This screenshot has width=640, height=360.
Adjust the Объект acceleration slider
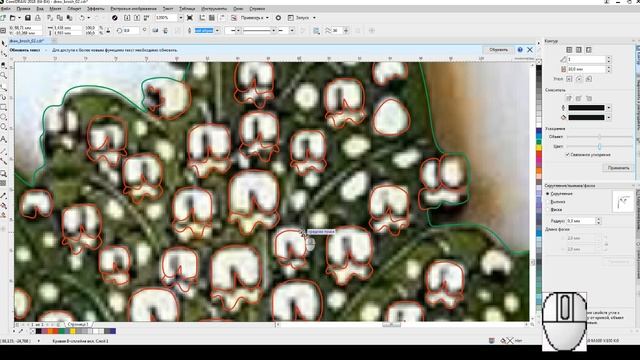tap(600, 137)
